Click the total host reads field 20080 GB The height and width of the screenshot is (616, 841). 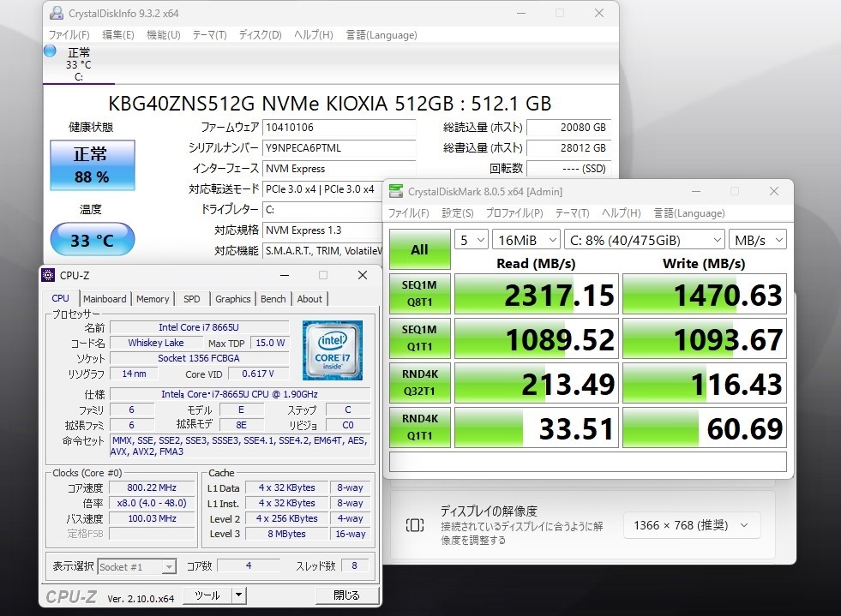(569, 128)
